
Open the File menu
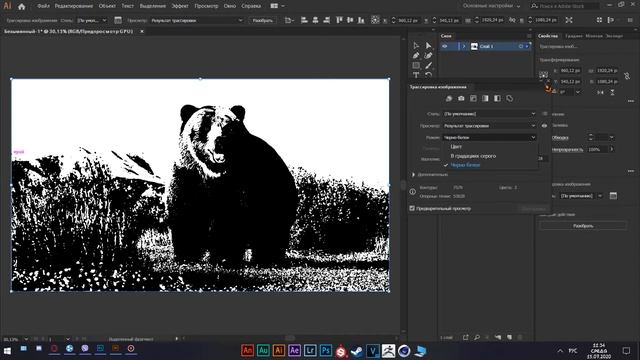click(x=43, y=6)
